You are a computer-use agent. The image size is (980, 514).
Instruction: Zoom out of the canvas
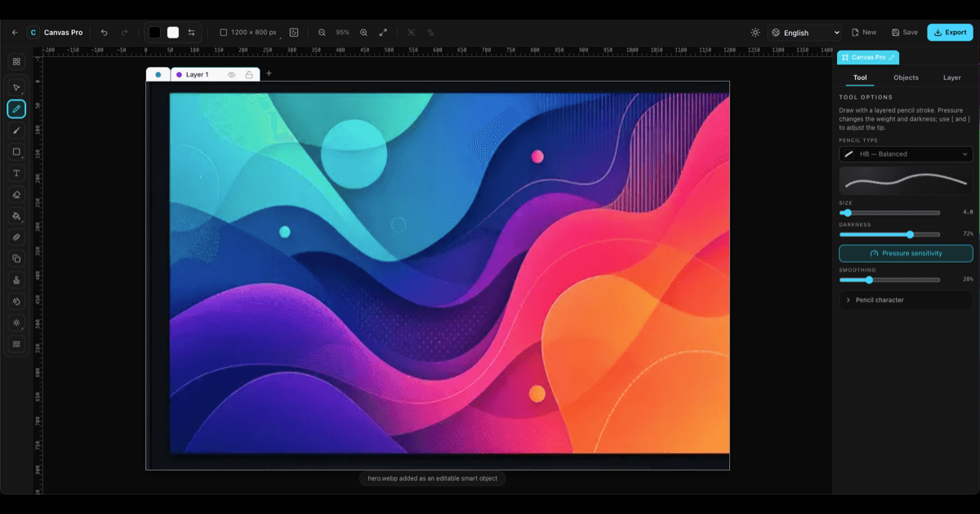point(322,33)
